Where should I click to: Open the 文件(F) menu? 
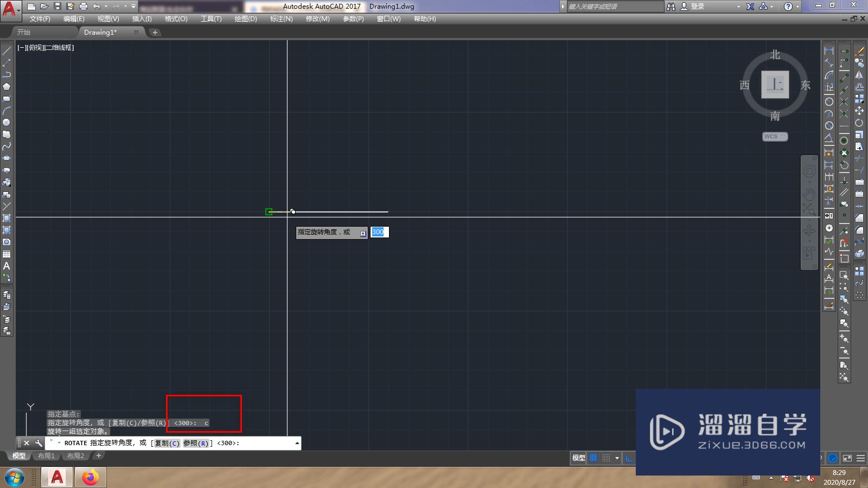coord(40,19)
